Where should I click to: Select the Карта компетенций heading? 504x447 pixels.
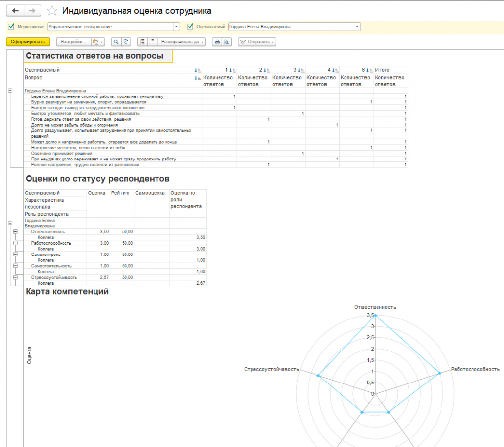(x=67, y=291)
